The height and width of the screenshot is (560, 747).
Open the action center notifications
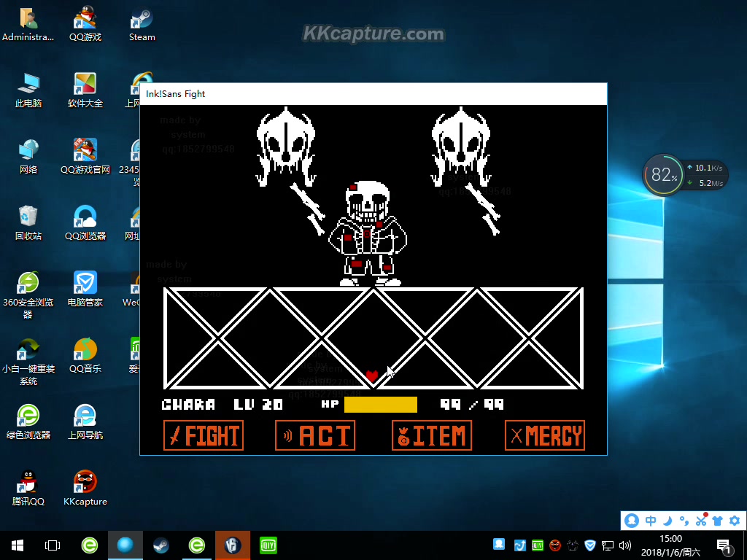(x=724, y=546)
